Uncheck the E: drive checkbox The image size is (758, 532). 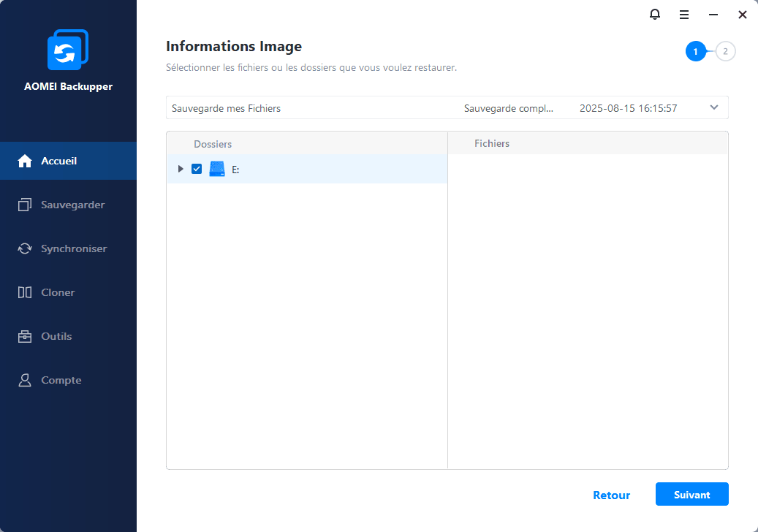point(197,169)
